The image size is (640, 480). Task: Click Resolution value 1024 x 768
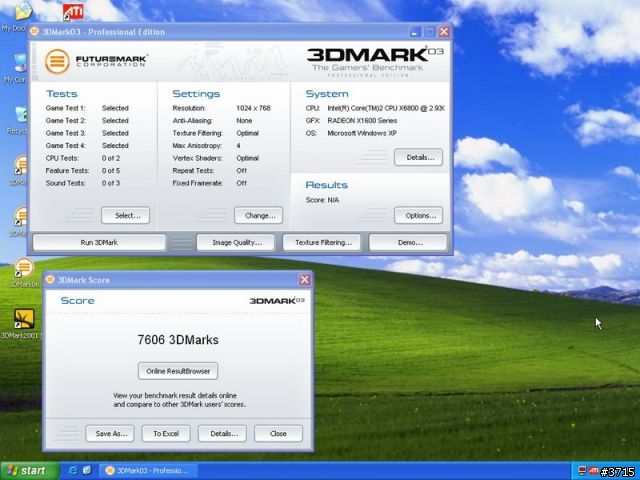(x=253, y=108)
